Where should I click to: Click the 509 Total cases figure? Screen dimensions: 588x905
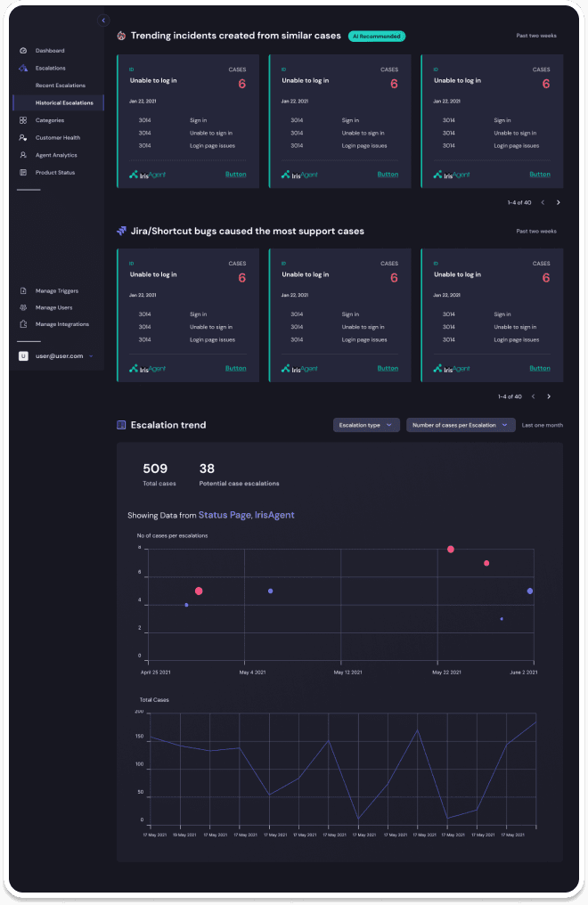(155, 469)
